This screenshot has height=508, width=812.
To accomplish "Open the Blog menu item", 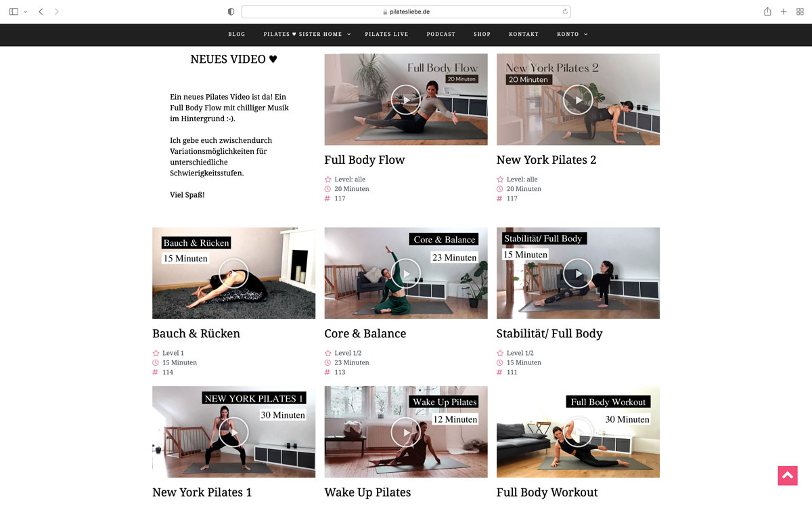I will (x=237, y=34).
